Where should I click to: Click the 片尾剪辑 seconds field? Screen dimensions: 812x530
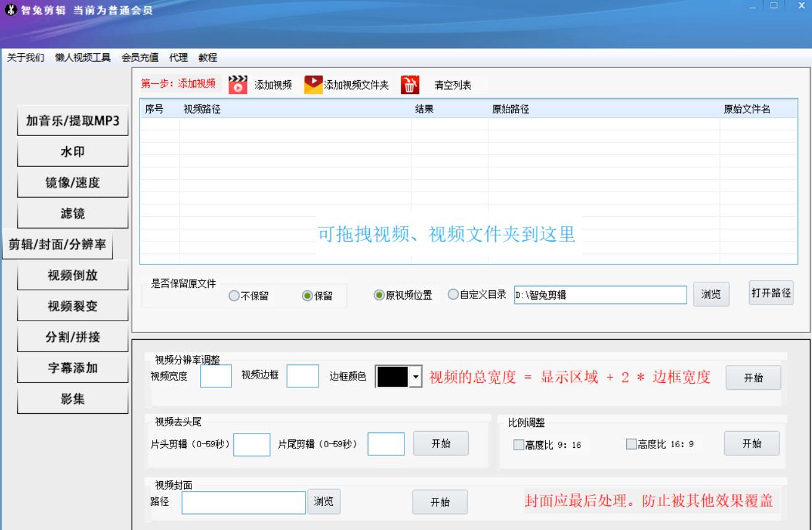386,444
